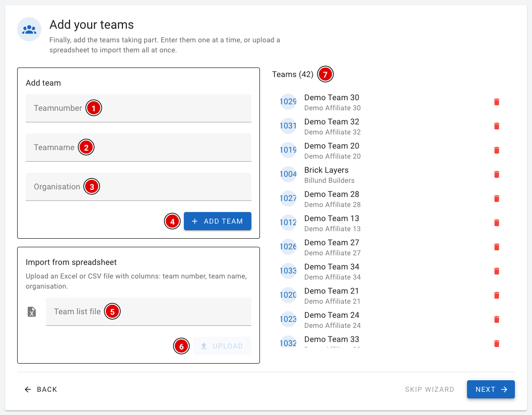
Task: Choose a file in Team list file field
Action: click(149, 312)
